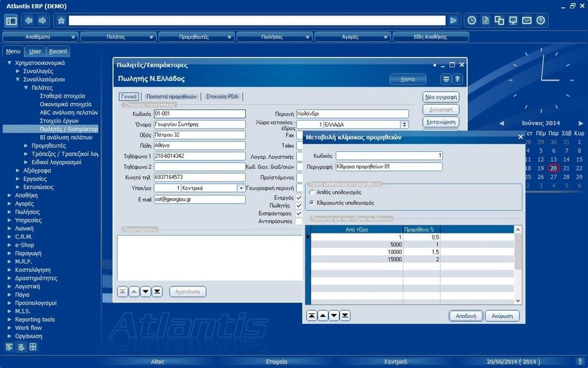This screenshot has width=588, height=368.
Task: Click the Αποδοχή button
Action: point(466,316)
